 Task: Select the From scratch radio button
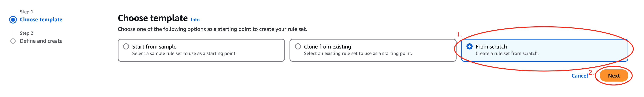pyautogui.click(x=470, y=47)
